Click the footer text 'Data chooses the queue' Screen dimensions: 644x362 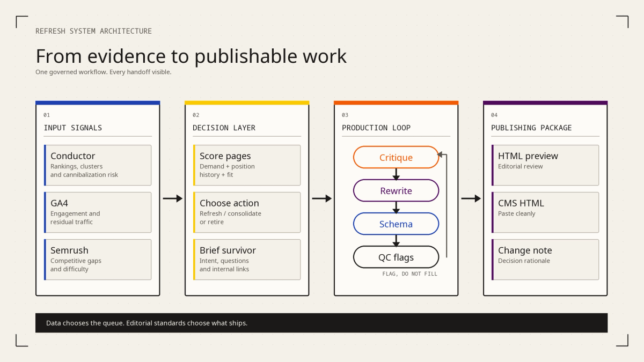(x=85, y=323)
